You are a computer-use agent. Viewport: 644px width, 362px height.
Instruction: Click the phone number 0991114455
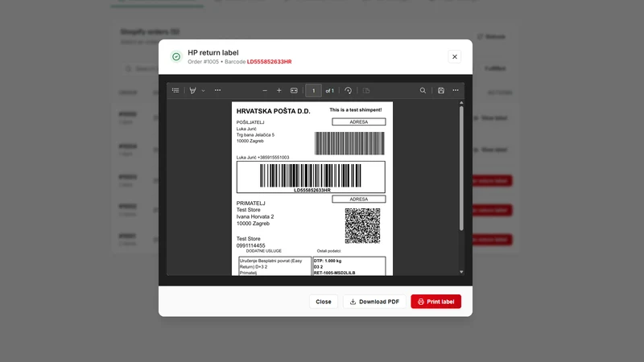(x=250, y=245)
